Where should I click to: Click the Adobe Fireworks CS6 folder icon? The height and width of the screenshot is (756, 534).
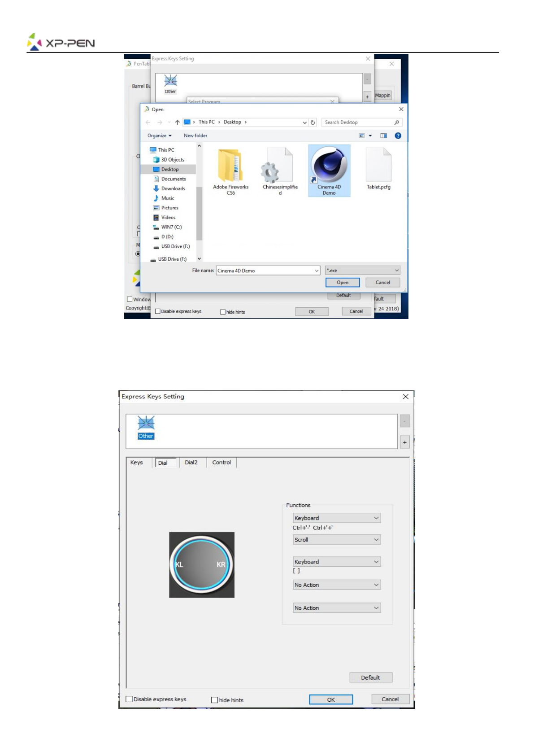tap(230, 165)
